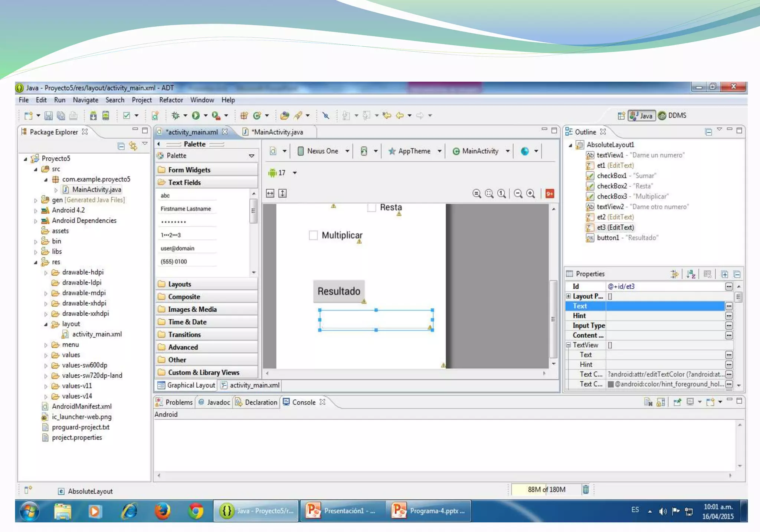Switch to the MainActivity.java tab
760x532 pixels.
(x=277, y=132)
